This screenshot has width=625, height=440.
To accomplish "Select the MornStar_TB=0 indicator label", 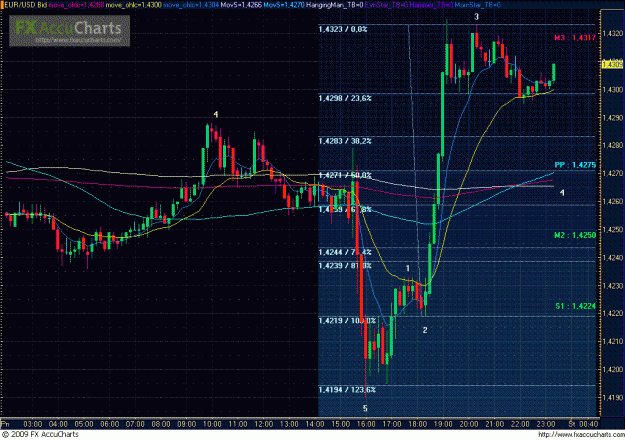I will (x=478, y=5).
